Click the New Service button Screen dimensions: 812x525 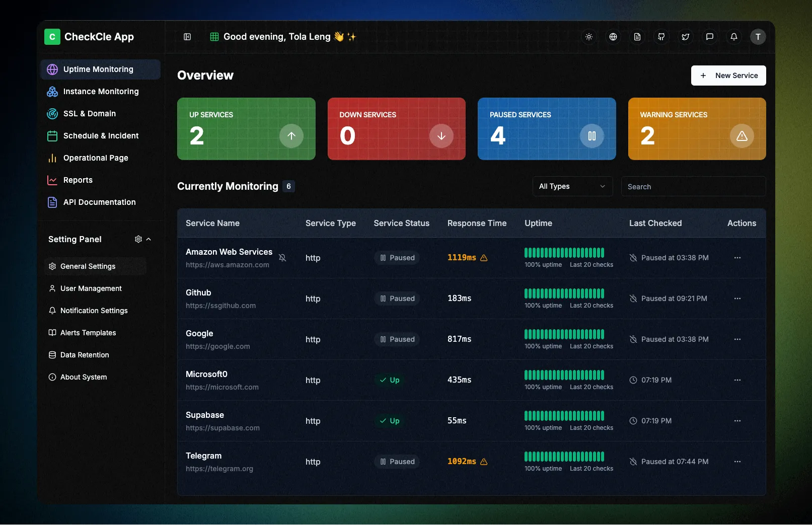[728, 76]
